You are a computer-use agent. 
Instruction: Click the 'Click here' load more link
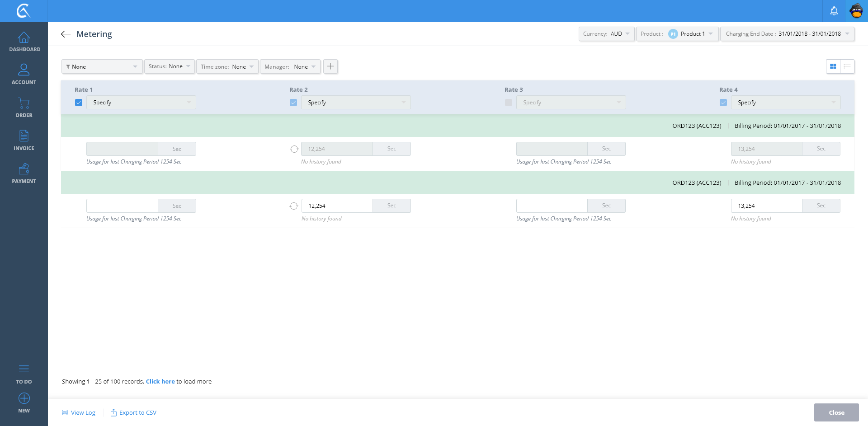[160, 382]
